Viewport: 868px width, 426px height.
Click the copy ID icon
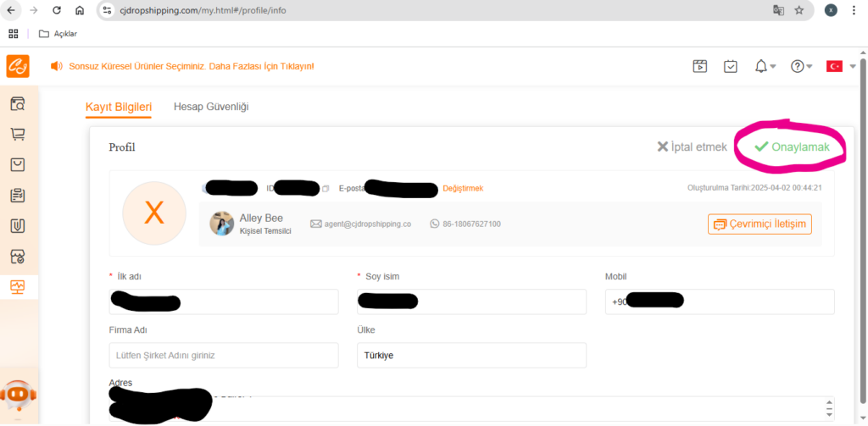pos(325,189)
